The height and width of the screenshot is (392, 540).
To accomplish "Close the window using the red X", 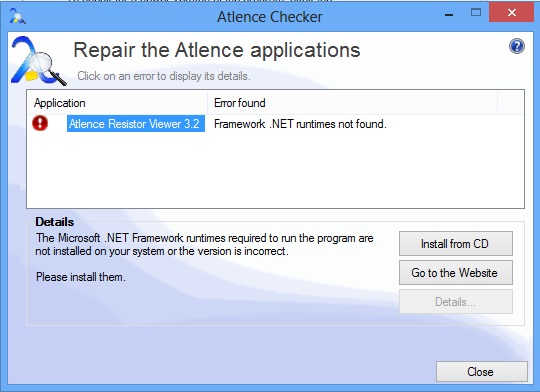I will click(x=511, y=13).
